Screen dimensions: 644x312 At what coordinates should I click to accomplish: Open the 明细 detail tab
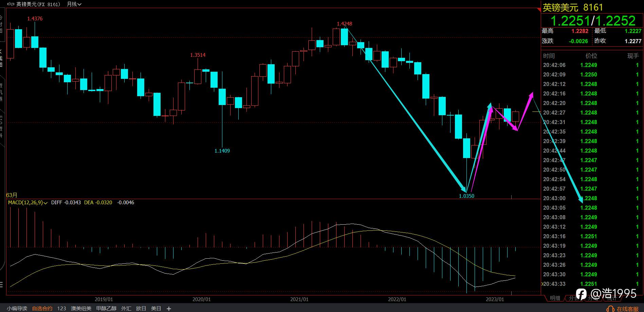555,298
